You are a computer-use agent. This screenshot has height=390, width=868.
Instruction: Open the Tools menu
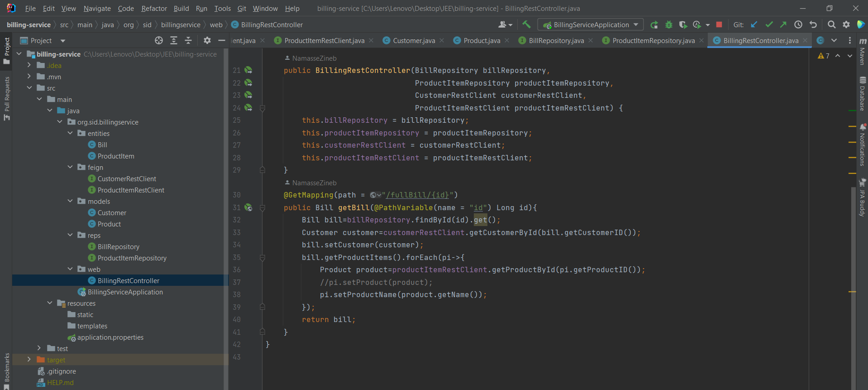(x=222, y=9)
